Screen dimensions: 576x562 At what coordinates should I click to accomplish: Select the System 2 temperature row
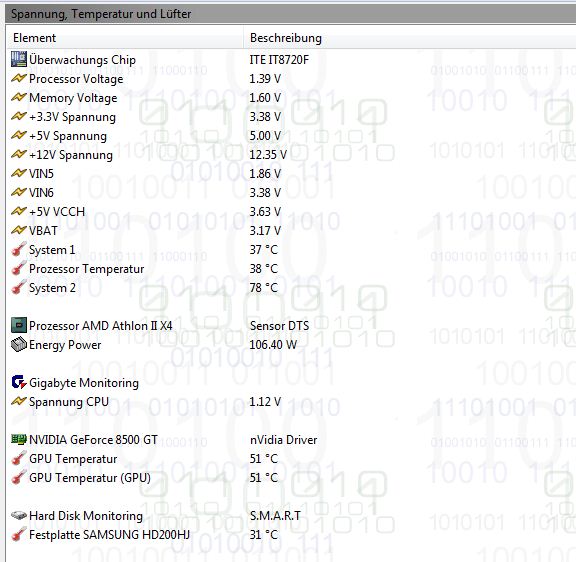click(x=291, y=287)
